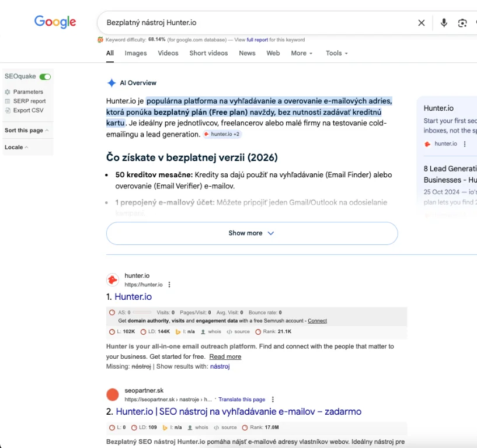Click Show more in AI Overview
The height and width of the screenshot is (448, 477).
pyautogui.click(x=252, y=233)
